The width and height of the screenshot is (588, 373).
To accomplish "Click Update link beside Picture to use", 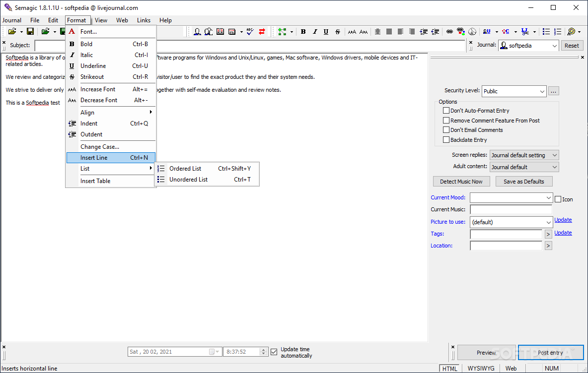I will click(563, 220).
